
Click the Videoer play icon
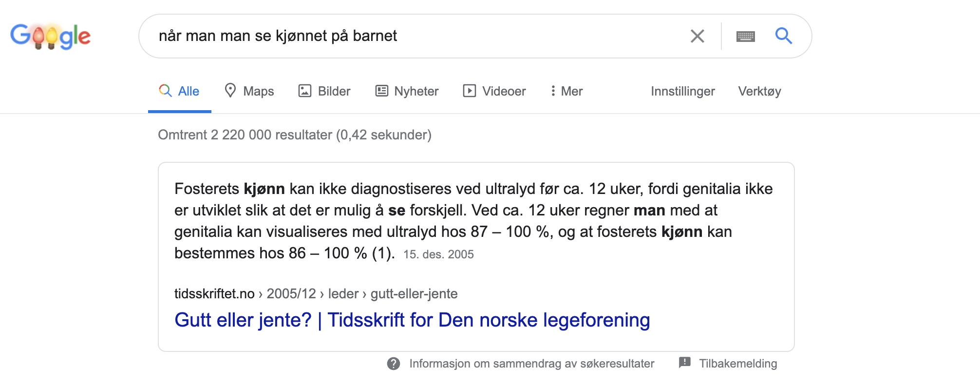coord(469,91)
